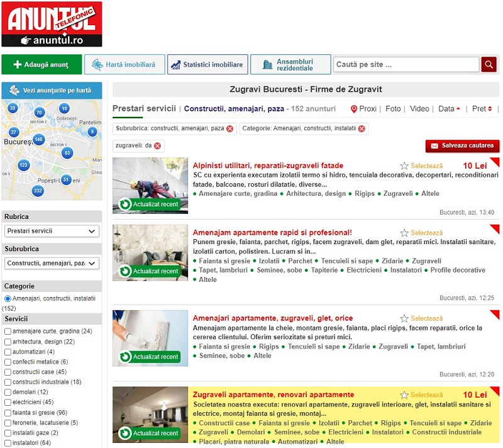The width and height of the screenshot is (503, 448).
Task: Check the amenajare curte, gradina filter
Action: (8, 331)
